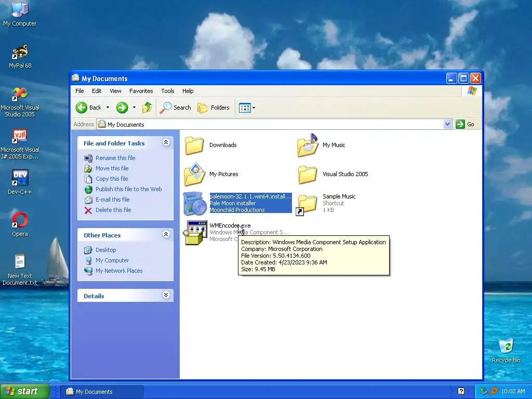The image size is (532, 399).
Task: Select the My Pictures folder icon
Action: [194, 175]
